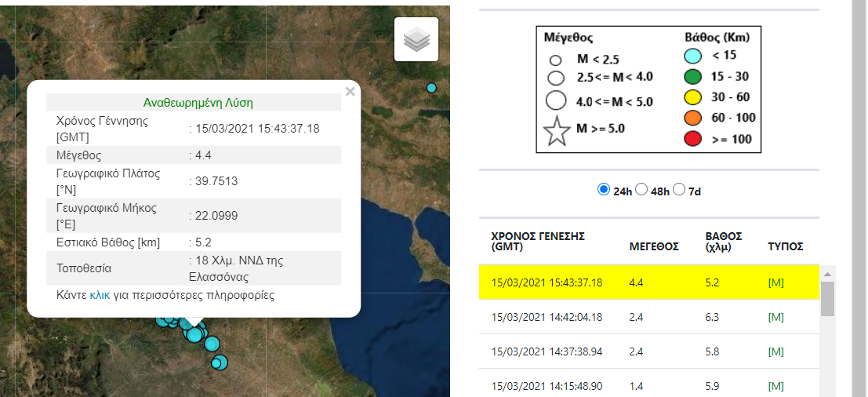Click the cyan < 15 depth circle

(x=692, y=56)
